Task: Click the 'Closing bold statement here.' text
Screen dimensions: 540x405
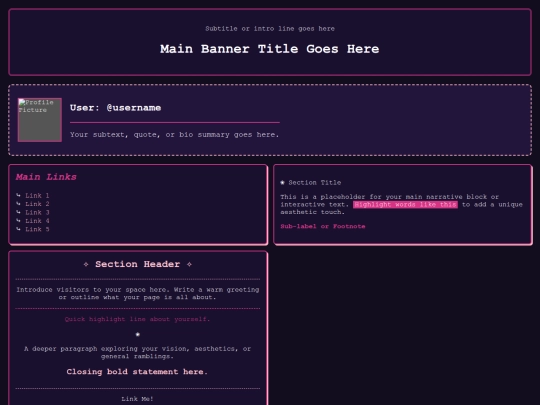Action: [137, 372]
